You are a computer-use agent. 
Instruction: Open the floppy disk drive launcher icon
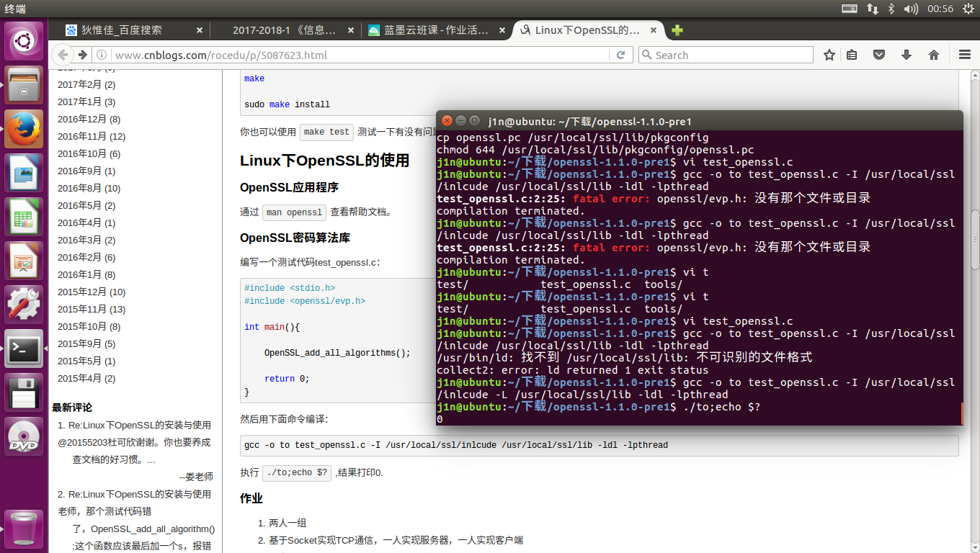[x=24, y=392]
